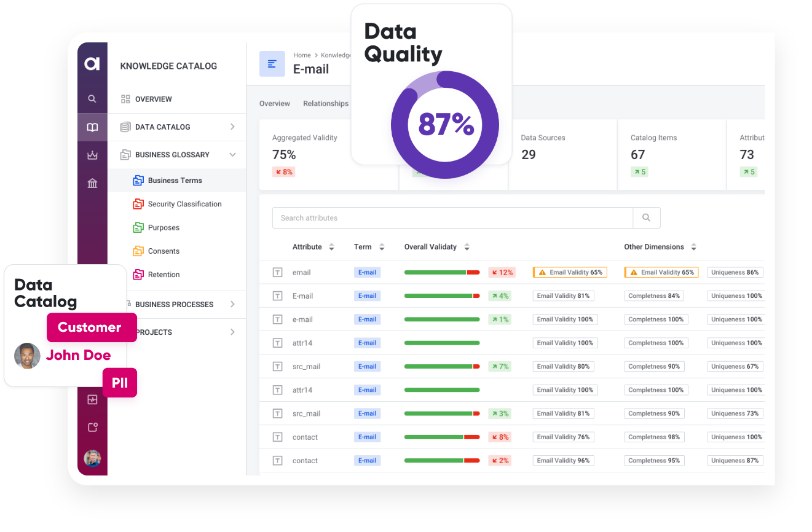
Task: Sort by Overall Validaty column arrows
Action: 467,247
